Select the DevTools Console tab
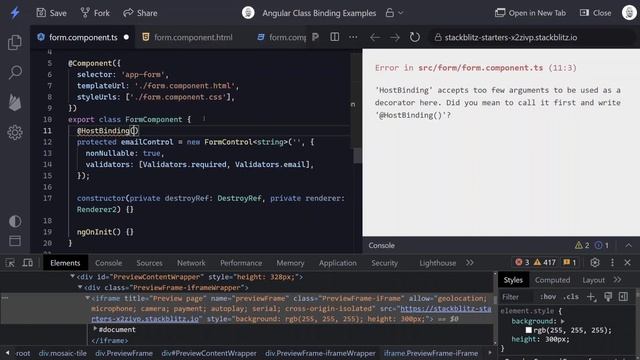The image size is (640, 360). 109,263
